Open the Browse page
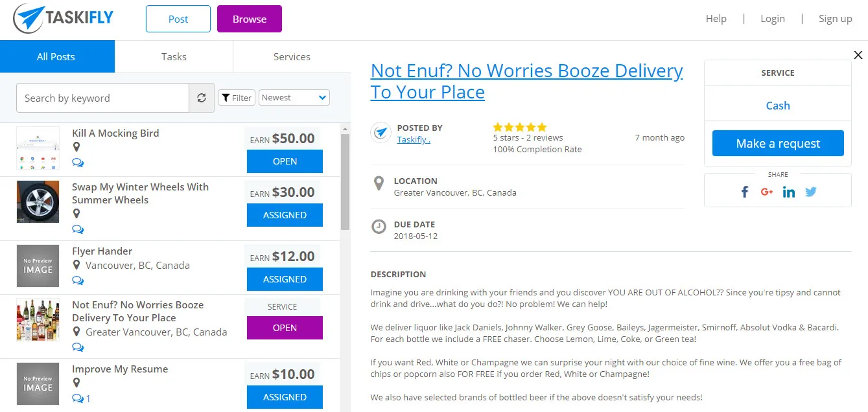This screenshot has height=412, width=868. pos(250,19)
